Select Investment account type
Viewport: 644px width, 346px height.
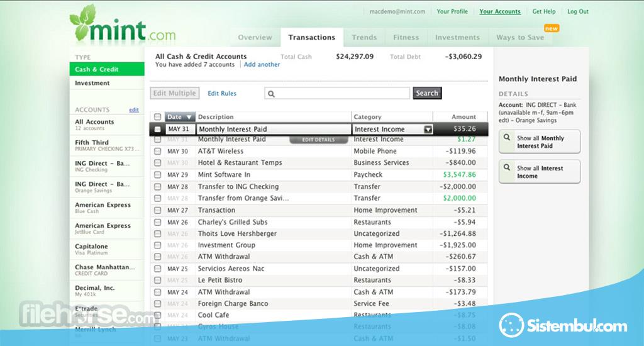point(107,83)
